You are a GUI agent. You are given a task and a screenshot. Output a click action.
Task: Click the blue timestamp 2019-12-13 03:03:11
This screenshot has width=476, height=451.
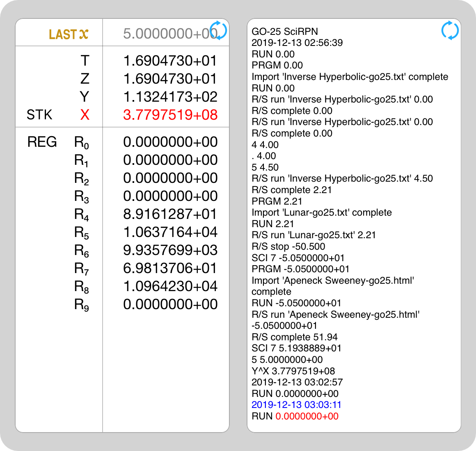pyautogui.click(x=296, y=405)
